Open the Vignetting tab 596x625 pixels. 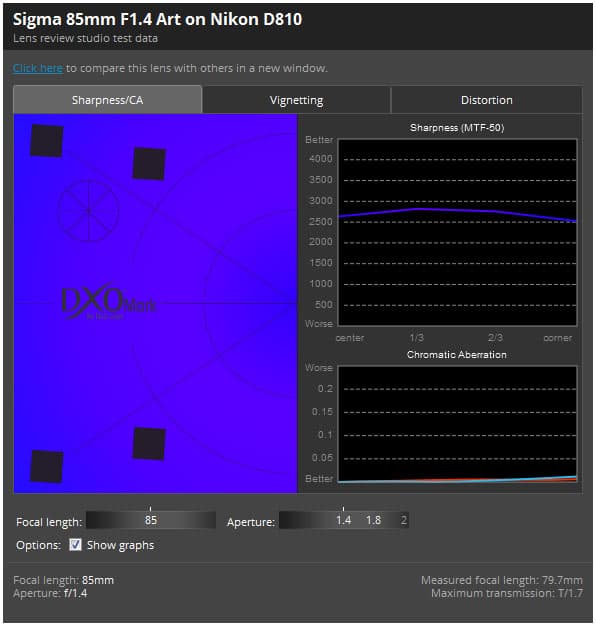[x=296, y=100]
